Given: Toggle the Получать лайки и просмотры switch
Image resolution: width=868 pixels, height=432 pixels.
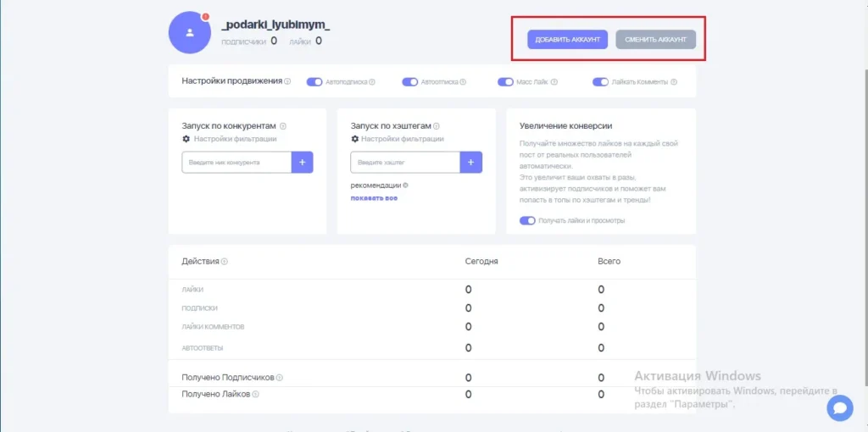Looking at the screenshot, I should [x=527, y=220].
